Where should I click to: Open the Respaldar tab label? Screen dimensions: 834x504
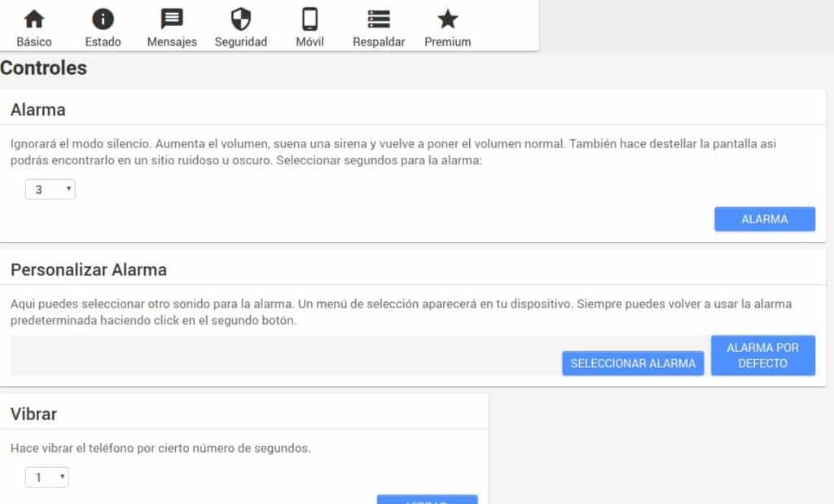pos(379,42)
